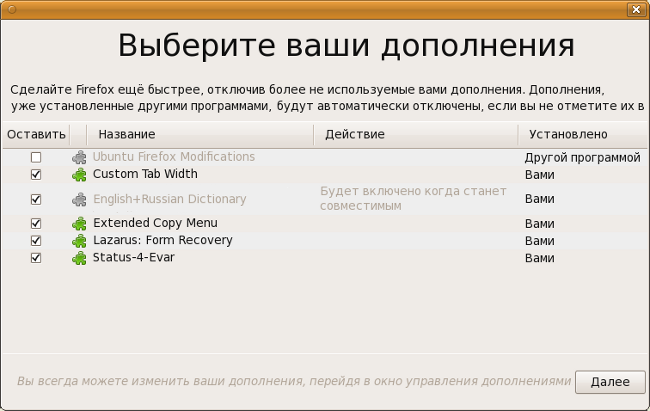Click the Установлено column header
650x411 pixels.
582,134
